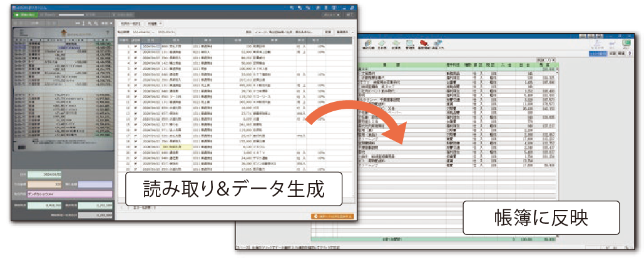
Task: Click the date column header in the journal table
Action: click(150, 40)
